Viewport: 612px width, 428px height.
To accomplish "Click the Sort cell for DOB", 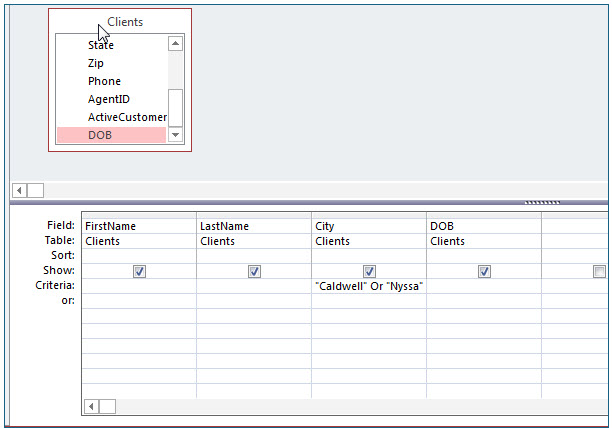I will pos(484,256).
